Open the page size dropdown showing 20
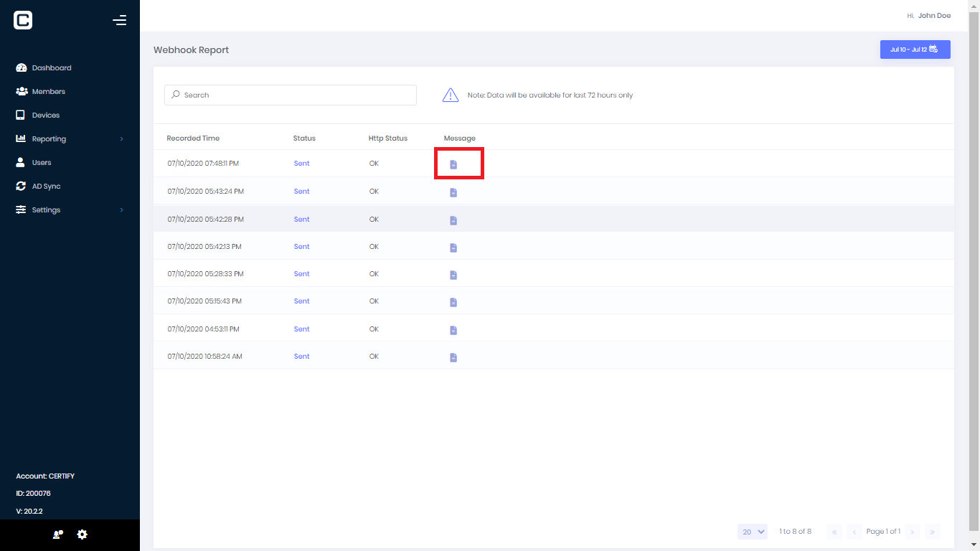This screenshot has height=551, width=980. pos(753,532)
